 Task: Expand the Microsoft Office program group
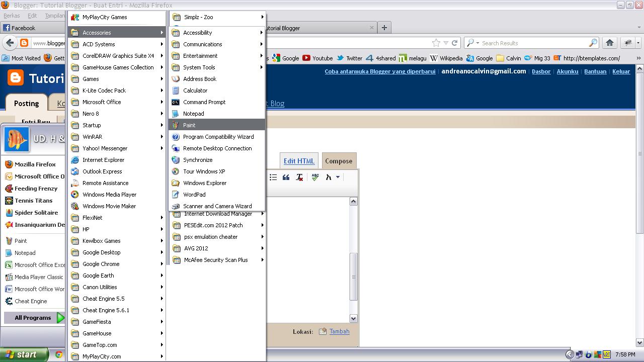point(117,102)
